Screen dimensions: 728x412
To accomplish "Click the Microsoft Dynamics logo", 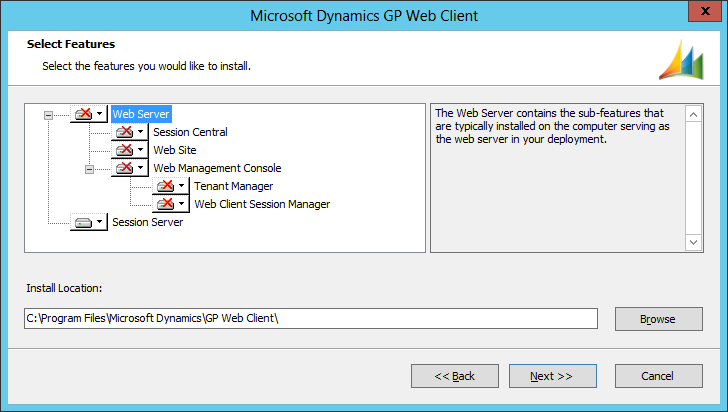I will point(681,62).
